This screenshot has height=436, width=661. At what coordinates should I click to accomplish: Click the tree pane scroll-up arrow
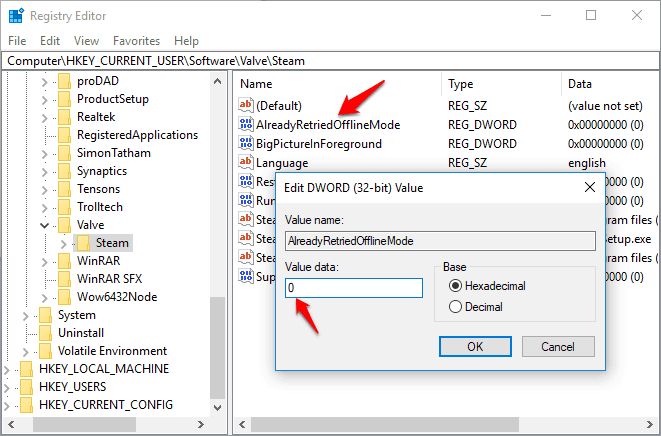[x=218, y=81]
